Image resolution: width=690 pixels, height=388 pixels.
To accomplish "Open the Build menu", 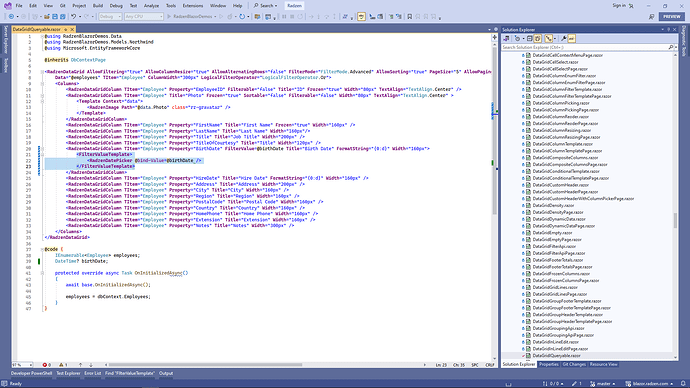I will 98,6.
